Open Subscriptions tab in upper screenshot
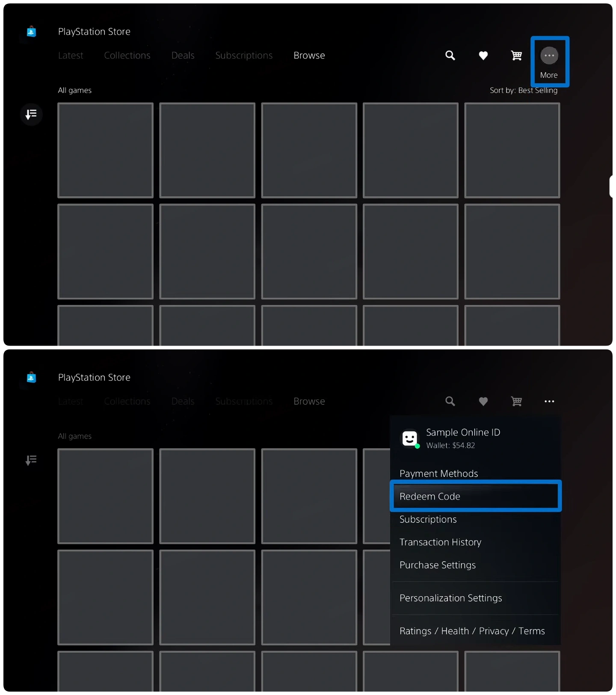This screenshot has width=616, height=695. tap(244, 56)
